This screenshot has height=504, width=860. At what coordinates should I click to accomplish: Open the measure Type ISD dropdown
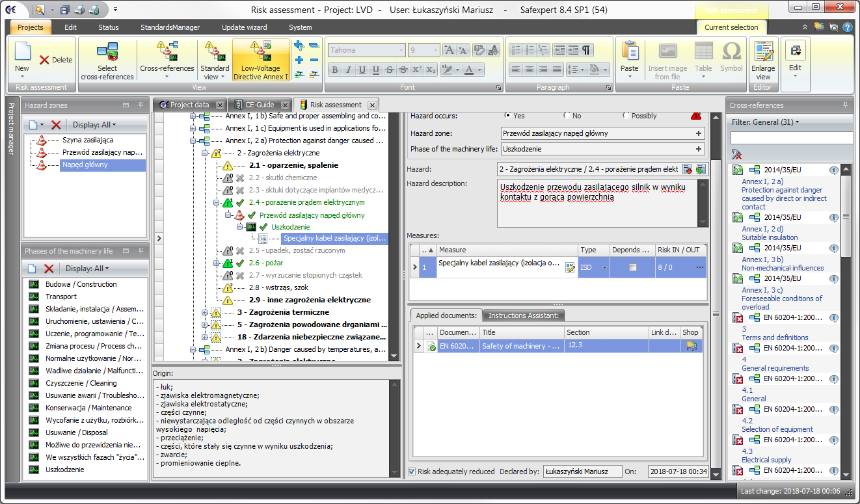click(x=604, y=267)
